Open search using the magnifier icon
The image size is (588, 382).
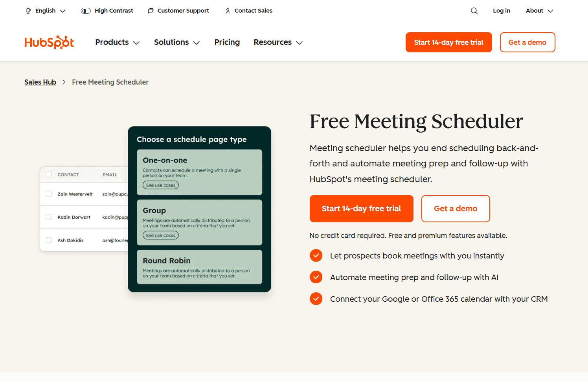(x=474, y=11)
